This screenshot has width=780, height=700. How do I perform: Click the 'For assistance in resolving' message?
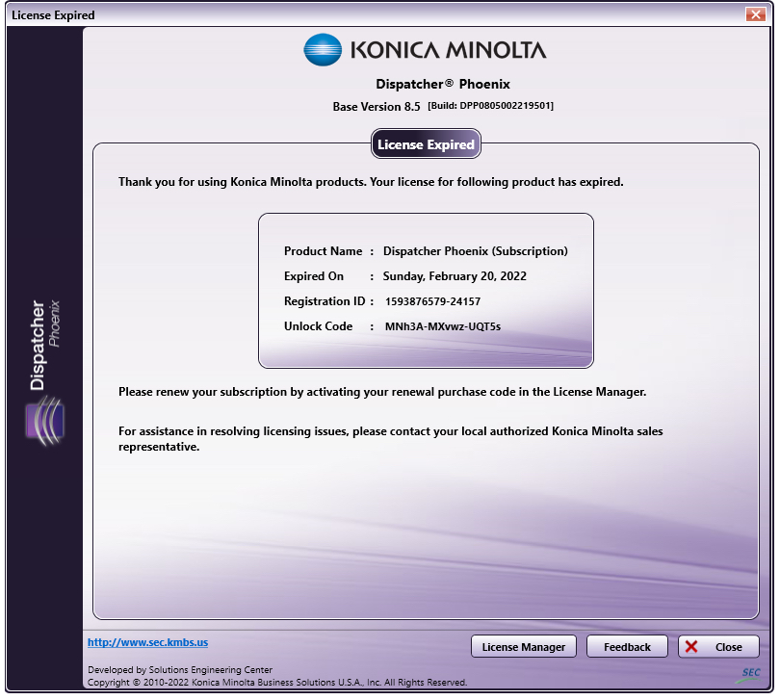391,439
